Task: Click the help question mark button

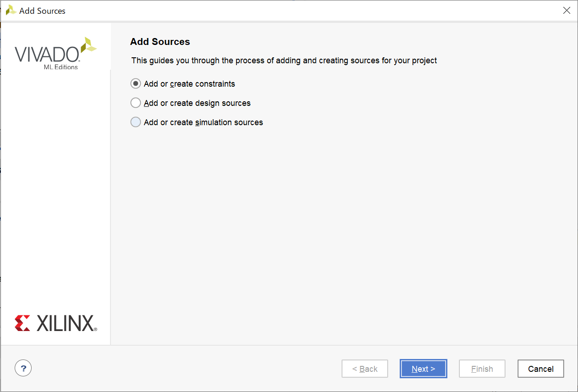Action: [x=23, y=368]
